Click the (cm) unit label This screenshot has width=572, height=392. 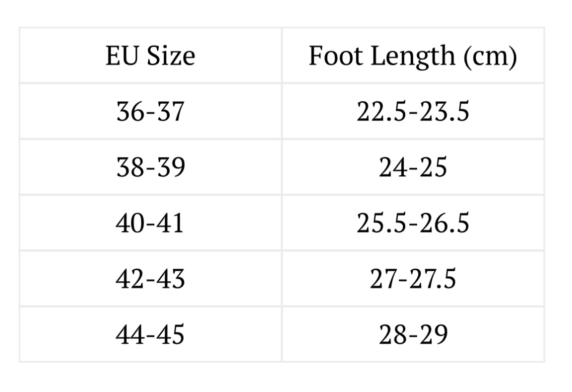coord(490,57)
